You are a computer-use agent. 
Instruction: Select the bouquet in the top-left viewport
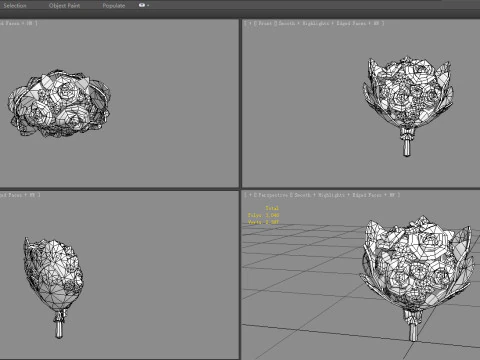click(x=59, y=103)
